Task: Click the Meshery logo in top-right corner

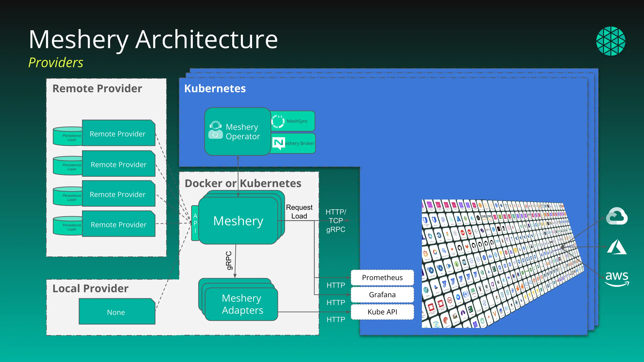Action: 611,41
